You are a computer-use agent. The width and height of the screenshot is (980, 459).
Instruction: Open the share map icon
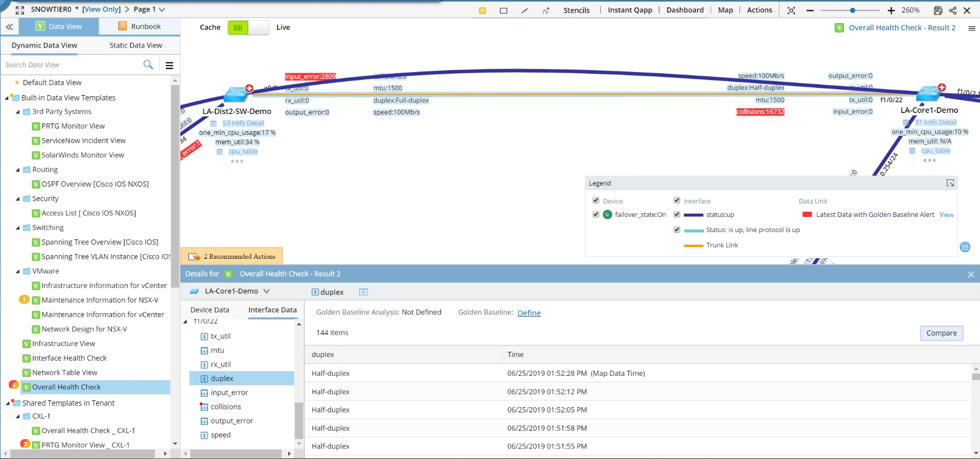[x=953, y=10]
